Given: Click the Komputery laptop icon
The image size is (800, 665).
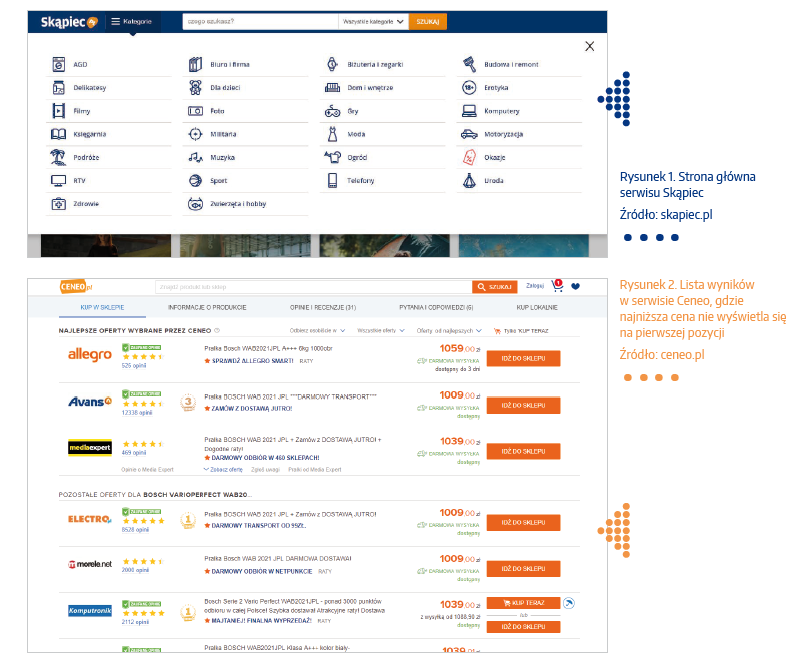Looking at the screenshot, I should pyautogui.click(x=469, y=111).
